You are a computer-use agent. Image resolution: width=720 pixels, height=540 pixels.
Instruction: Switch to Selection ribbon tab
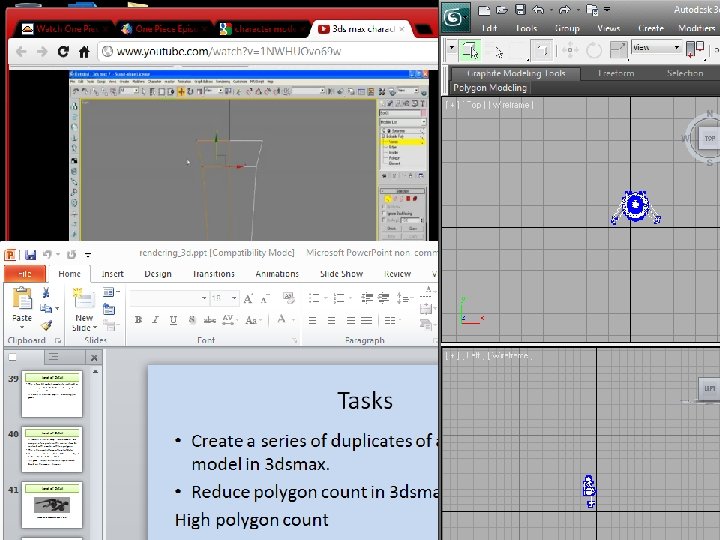(x=685, y=73)
